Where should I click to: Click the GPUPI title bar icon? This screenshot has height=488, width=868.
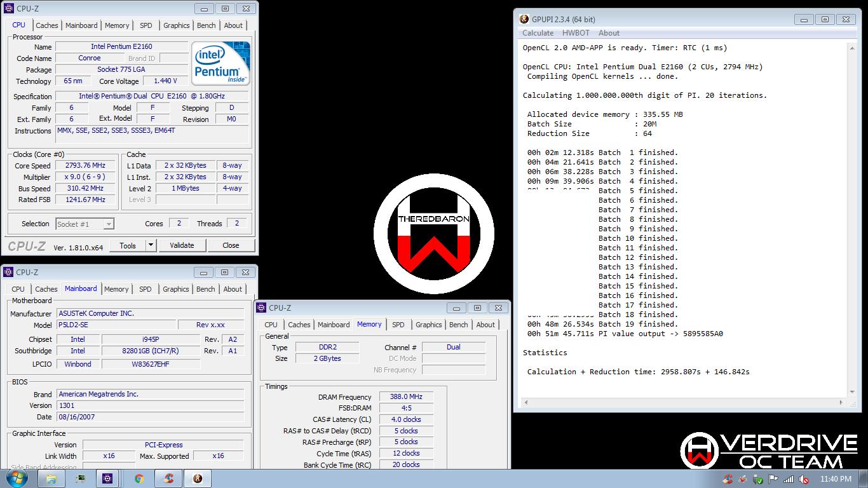click(524, 19)
